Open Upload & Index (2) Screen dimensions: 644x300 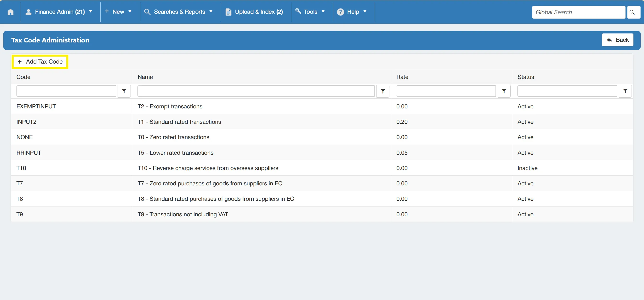coord(254,12)
